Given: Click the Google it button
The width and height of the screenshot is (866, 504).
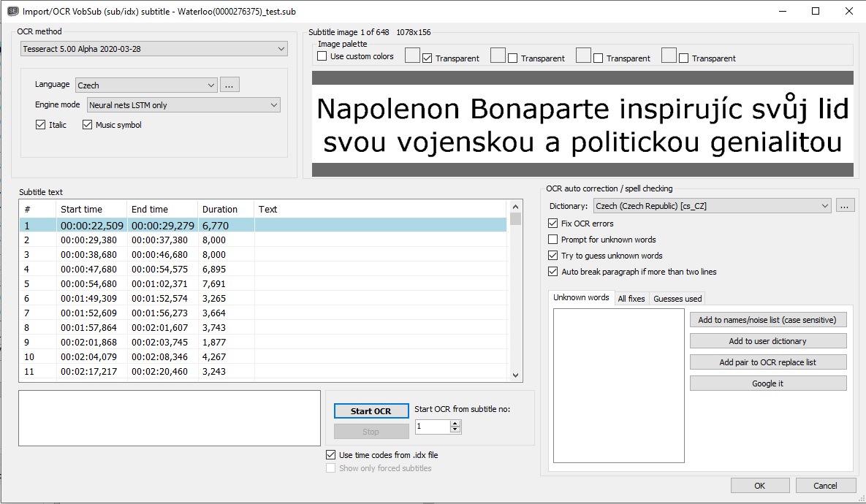Looking at the screenshot, I should [767, 383].
